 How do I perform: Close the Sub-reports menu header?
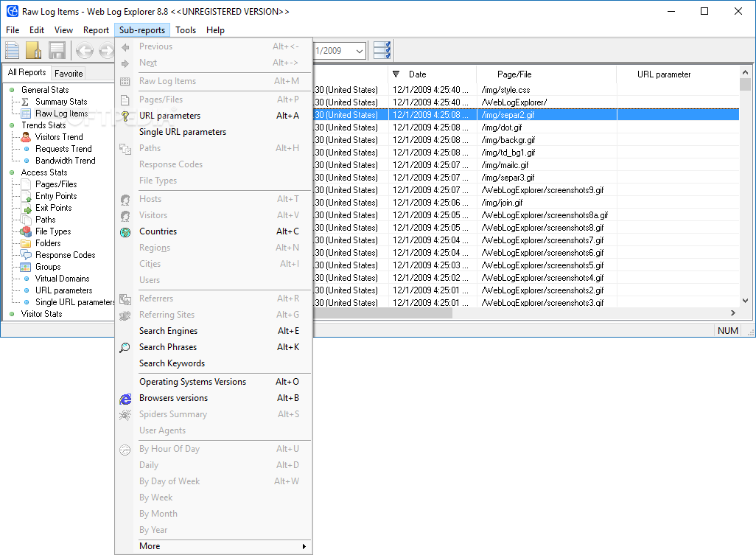142,30
